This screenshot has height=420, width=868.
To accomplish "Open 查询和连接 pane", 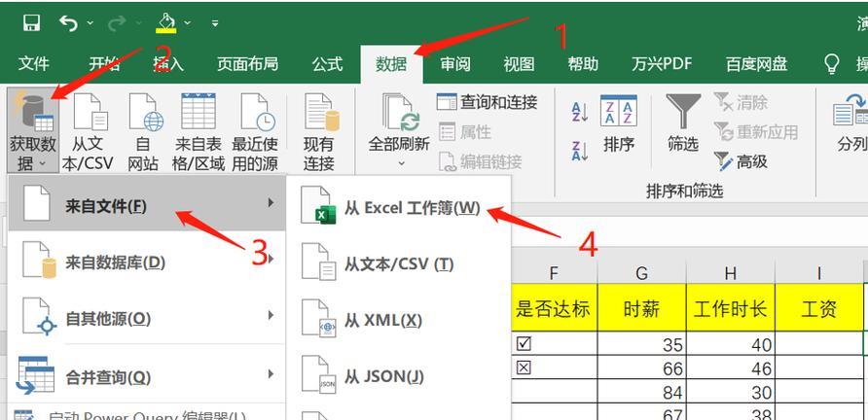I will pyautogui.click(x=488, y=102).
